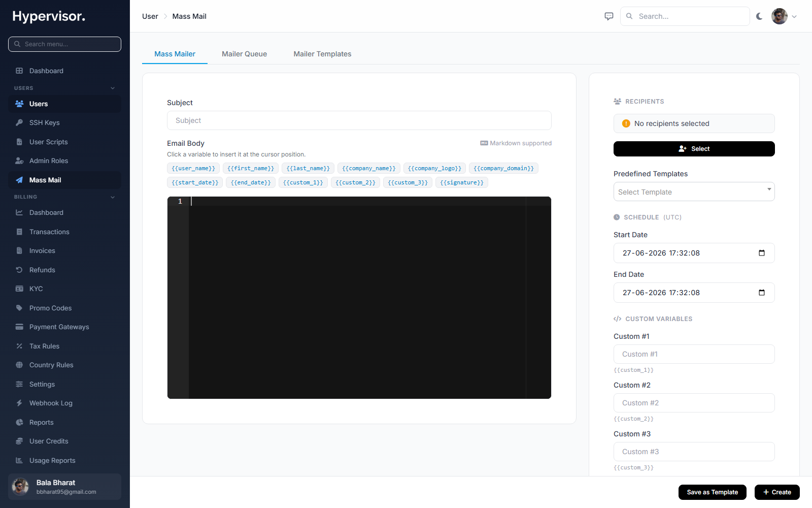The width and height of the screenshot is (812, 508).
Task: Insert the {{custom_2}} variable chip
Action: (x=355, y=182)
